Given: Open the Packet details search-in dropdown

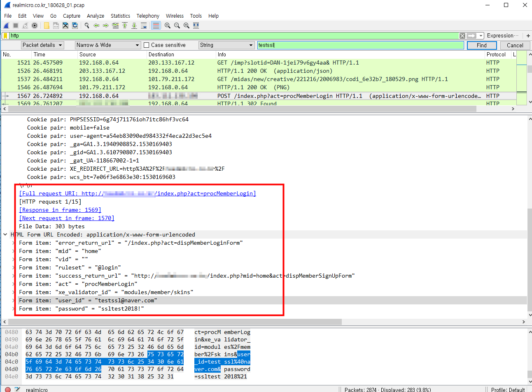Looking at the screenshot, I should (x=42, y=45).
